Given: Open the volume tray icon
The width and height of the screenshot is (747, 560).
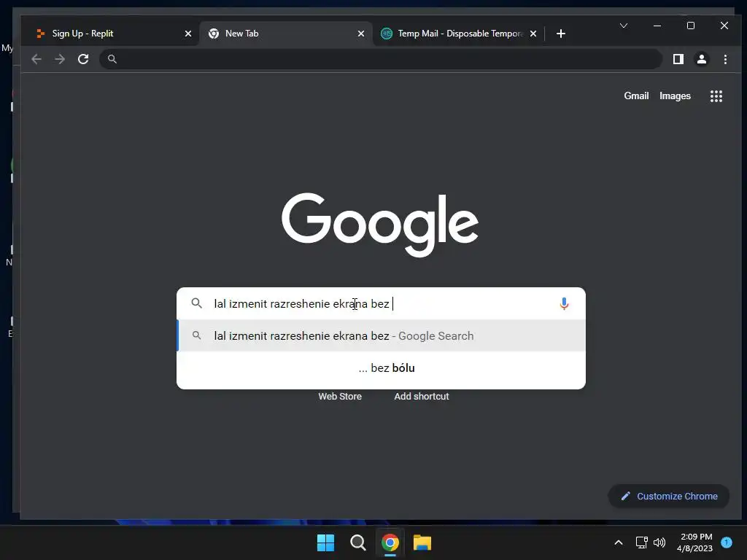Looking at the screenshot, I should tap(659, 542).
